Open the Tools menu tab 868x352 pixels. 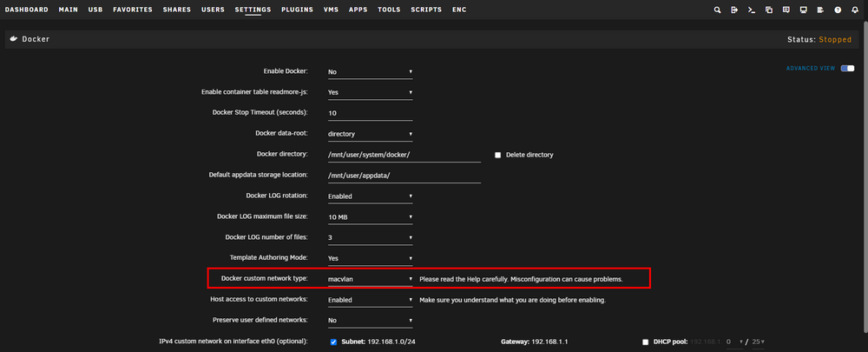389,10
